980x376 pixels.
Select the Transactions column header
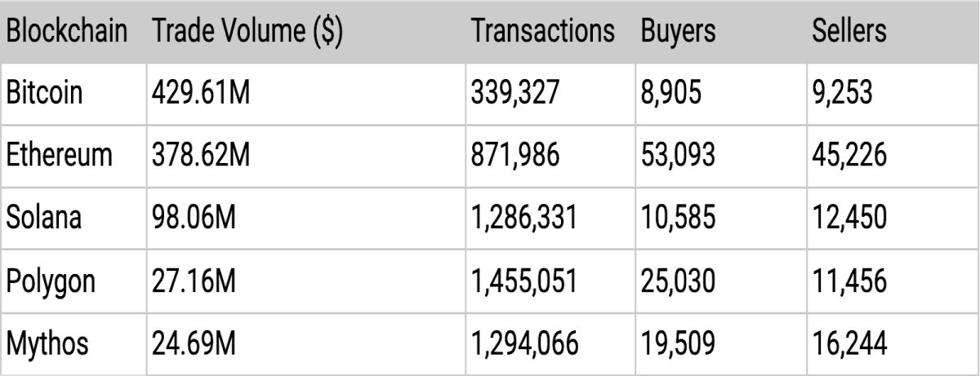coord(543,31)
